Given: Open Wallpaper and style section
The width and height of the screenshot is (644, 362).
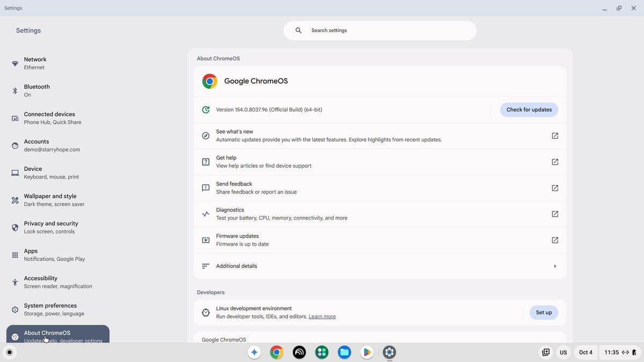Looking at the screenshot, I should tap(58, 200).
